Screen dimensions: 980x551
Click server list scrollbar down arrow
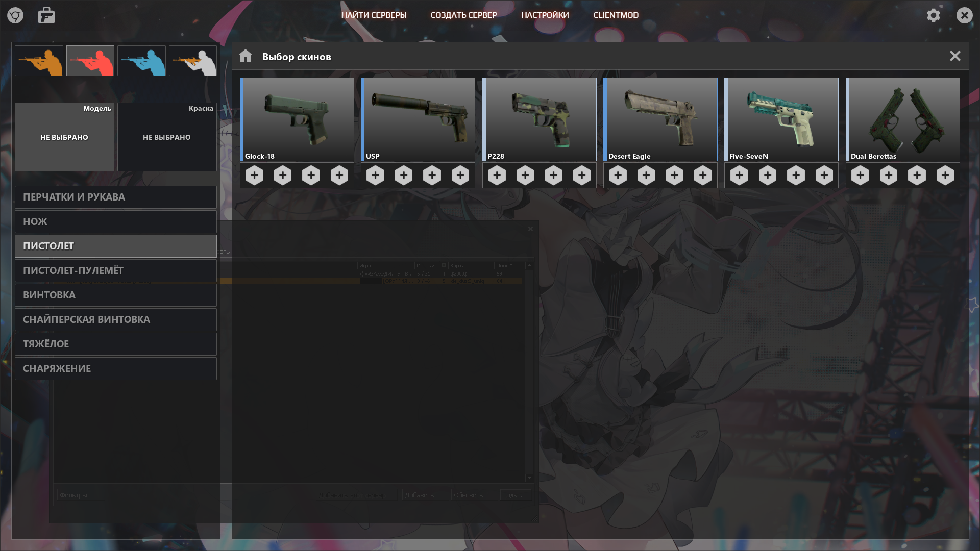[529, 478]
